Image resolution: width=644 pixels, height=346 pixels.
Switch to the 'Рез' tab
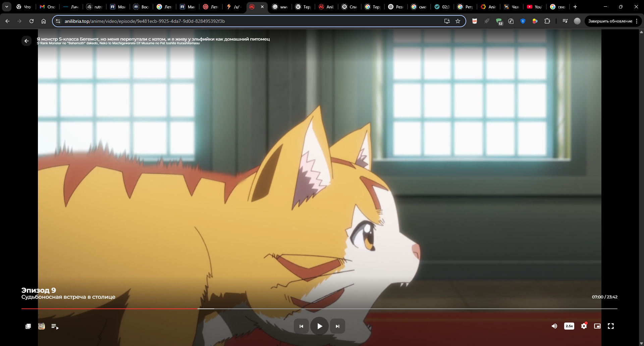pyautogui.click(x=396, y=7)
